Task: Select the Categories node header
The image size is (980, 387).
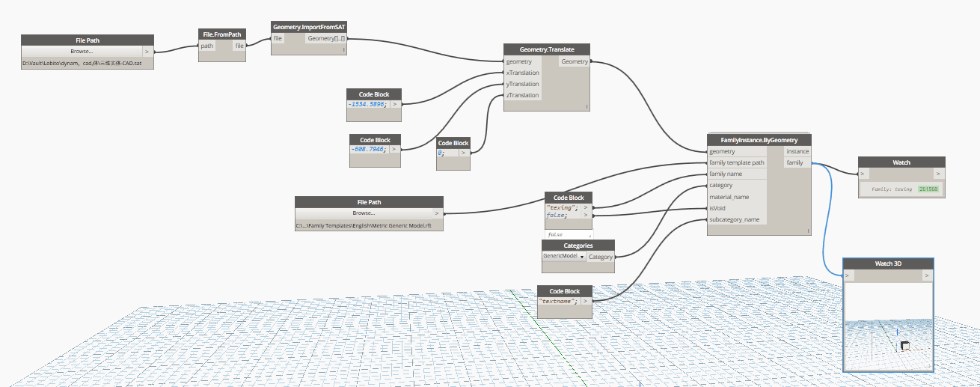Action: (x=578, y=245)
